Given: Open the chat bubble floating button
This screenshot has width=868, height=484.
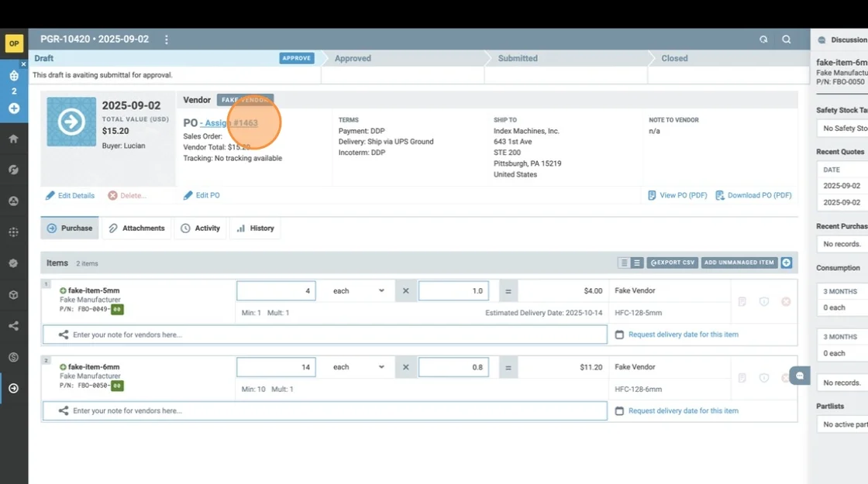Looking at the screenshot, I should pyautogui.click(x=800, y=376).
